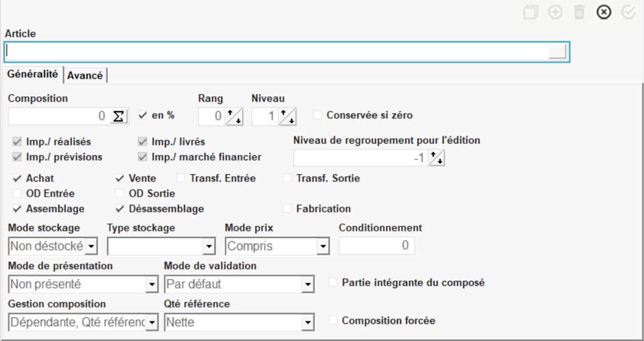Expand the Mode de validation dropdown
The width and height of the screenshot is (644, 341).
(307, 284)
